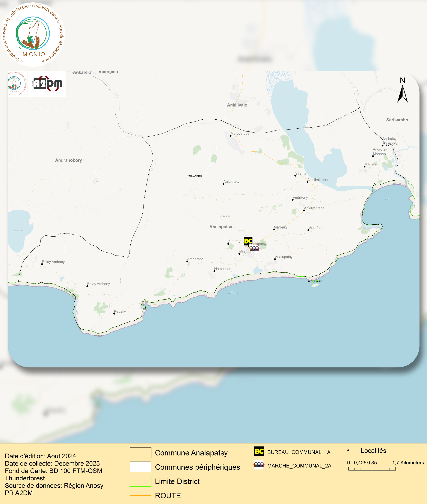427x504 pixels.
Task: Click the orange ROUTE legend line
Action: (x=141, y=496)
